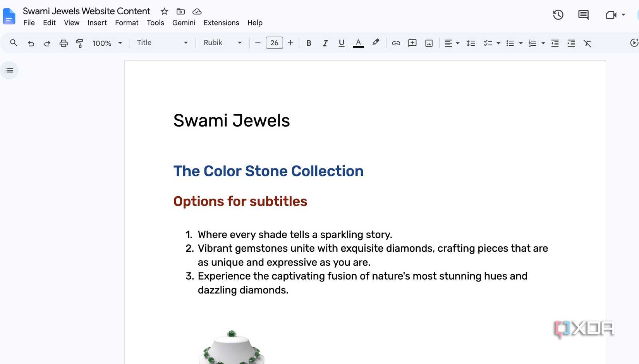The width and height of the screenshot is (639, 364).
Task: Click the font size field showing 26
Action: pyautogui.click(x=274, y=43)
